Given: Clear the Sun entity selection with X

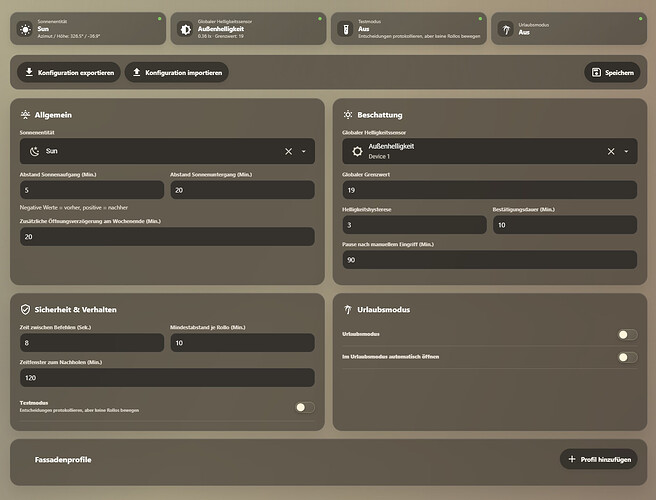Looking at the screenshot, I should click(289, 151).
